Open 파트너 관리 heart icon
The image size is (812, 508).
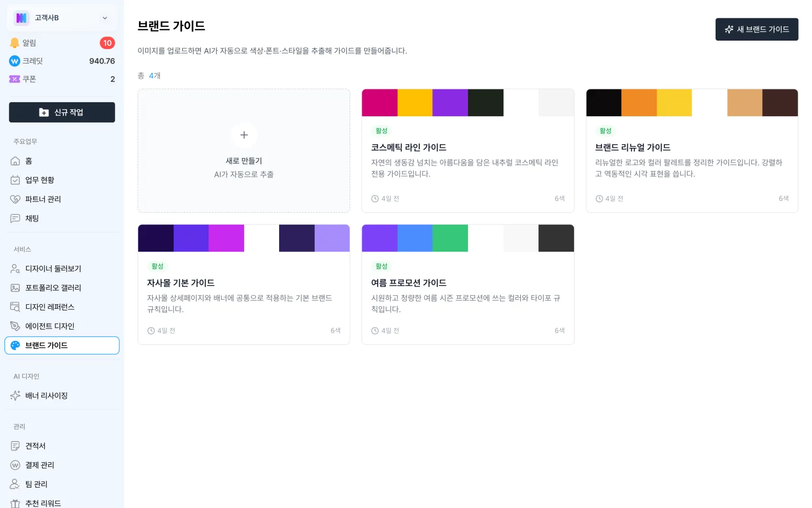click(15, 199)
